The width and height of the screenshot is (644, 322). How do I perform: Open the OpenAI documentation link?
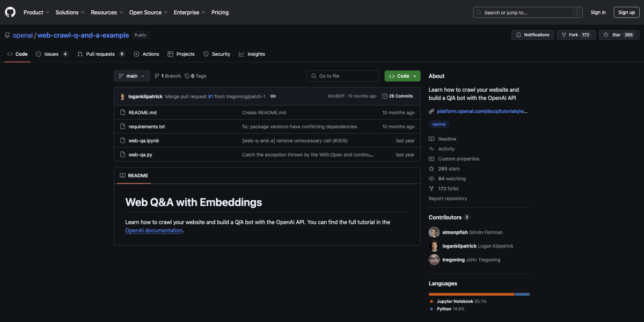coord(153,231)
